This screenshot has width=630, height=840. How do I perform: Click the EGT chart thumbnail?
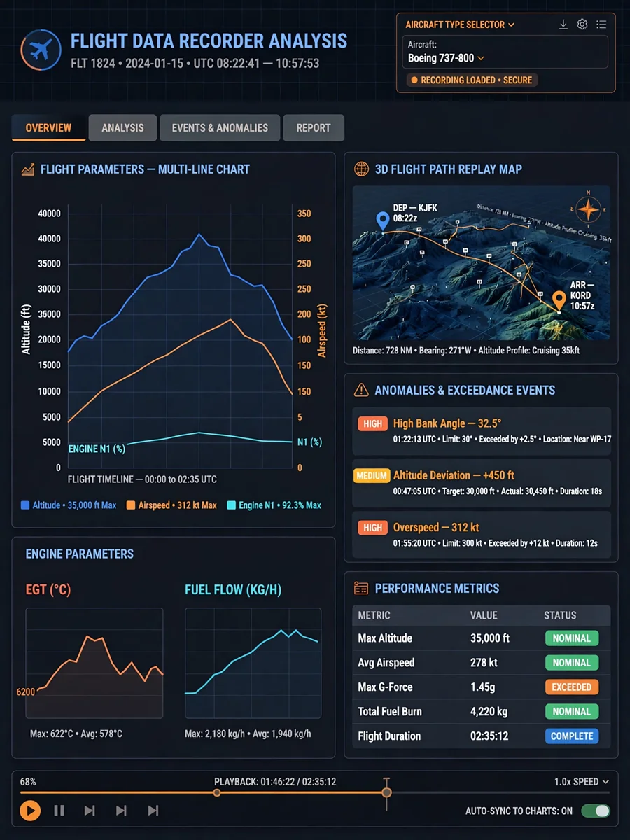click(94, 663)
